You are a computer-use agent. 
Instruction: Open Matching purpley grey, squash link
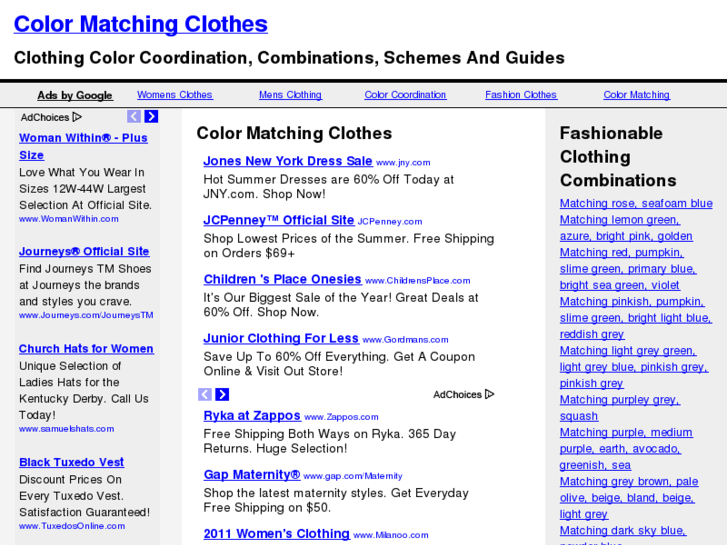click(620, 408)
